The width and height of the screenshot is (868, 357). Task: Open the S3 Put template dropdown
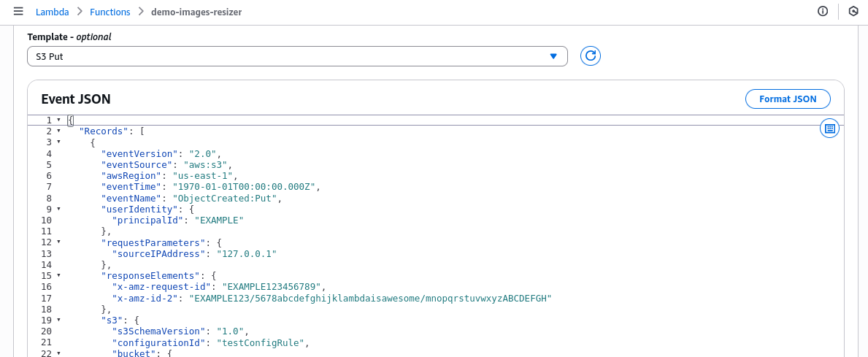click(x=297, y=55)
